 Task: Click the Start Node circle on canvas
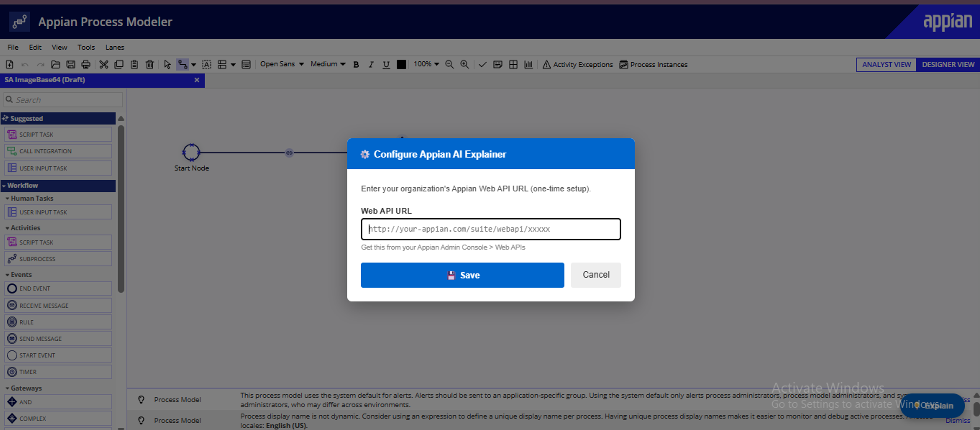click(191, 152)
